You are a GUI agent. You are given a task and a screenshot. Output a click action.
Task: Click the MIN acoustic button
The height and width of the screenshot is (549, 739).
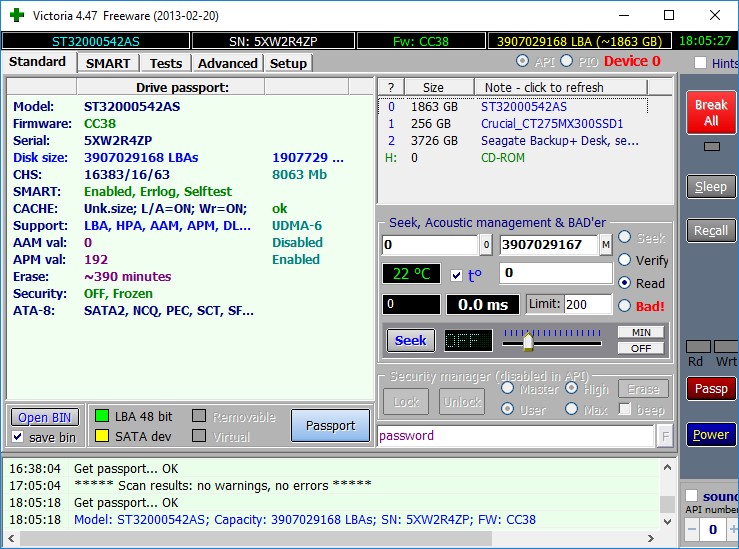(x=641, y=332)
